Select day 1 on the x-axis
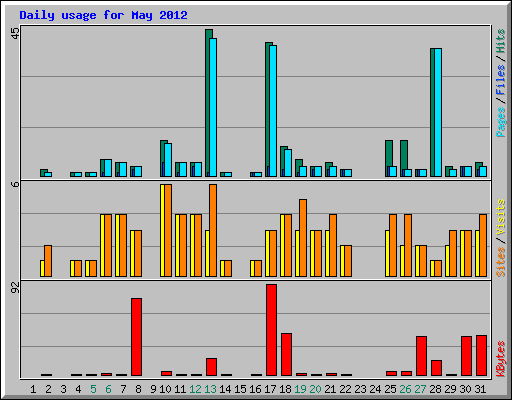 (33, 389)
